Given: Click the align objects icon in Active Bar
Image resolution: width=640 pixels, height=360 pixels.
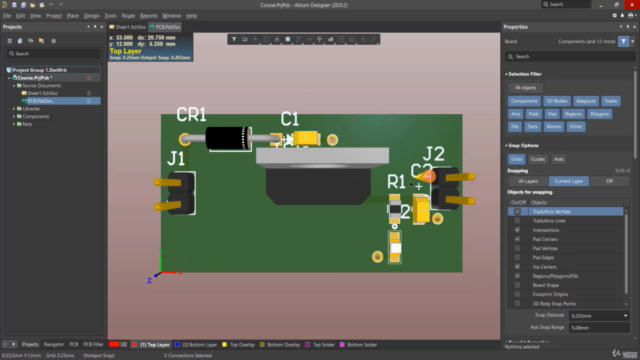Looking at the screenshot, I should coord(277,39).
